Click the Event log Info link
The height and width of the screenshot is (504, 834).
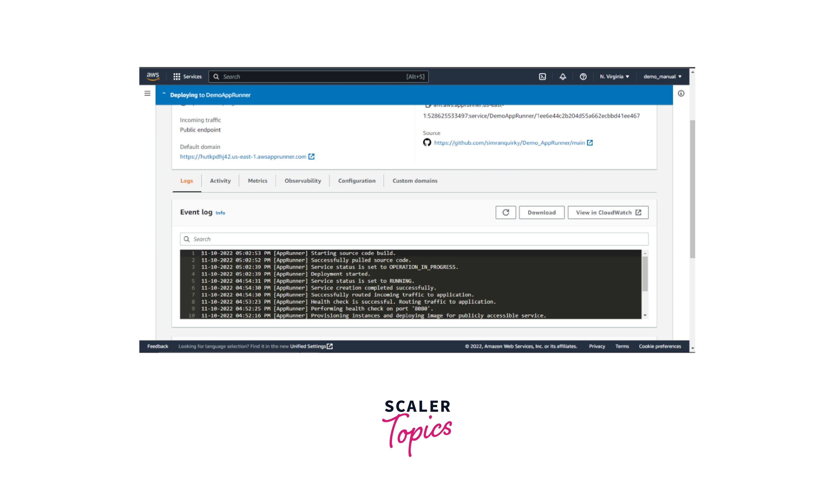point(220,213)
